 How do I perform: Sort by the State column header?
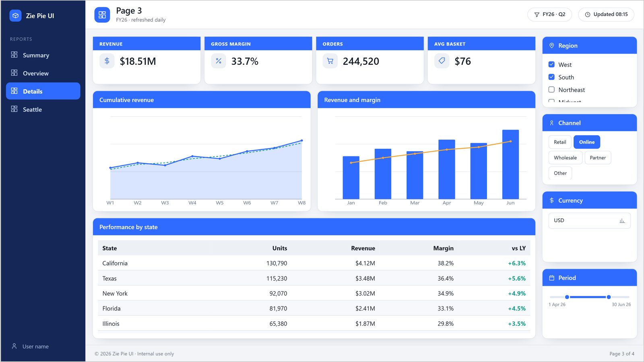[x=109, y=248]
